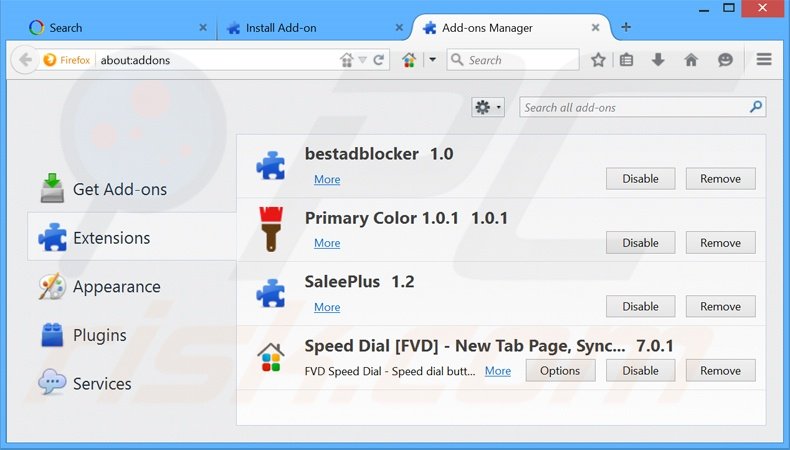Close the Install Add-on tab

399,28
